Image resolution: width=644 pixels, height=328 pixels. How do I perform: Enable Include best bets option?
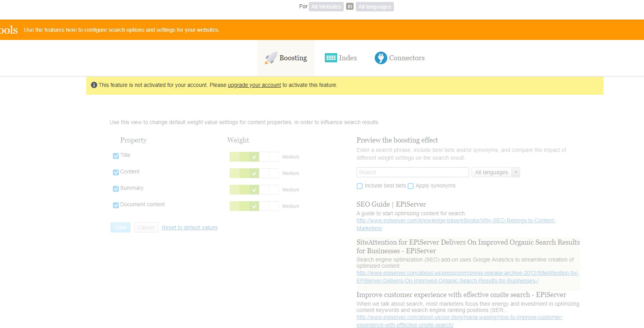tap(359, 186)
